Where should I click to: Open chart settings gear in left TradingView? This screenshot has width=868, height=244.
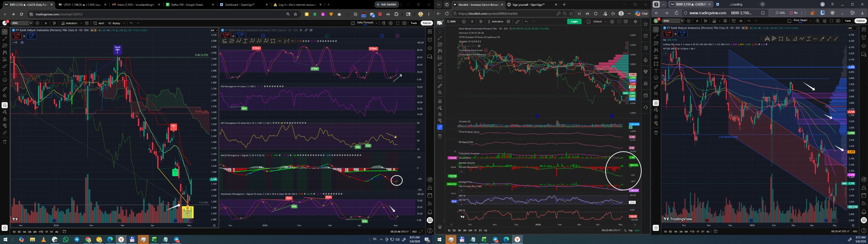[391, 23]
